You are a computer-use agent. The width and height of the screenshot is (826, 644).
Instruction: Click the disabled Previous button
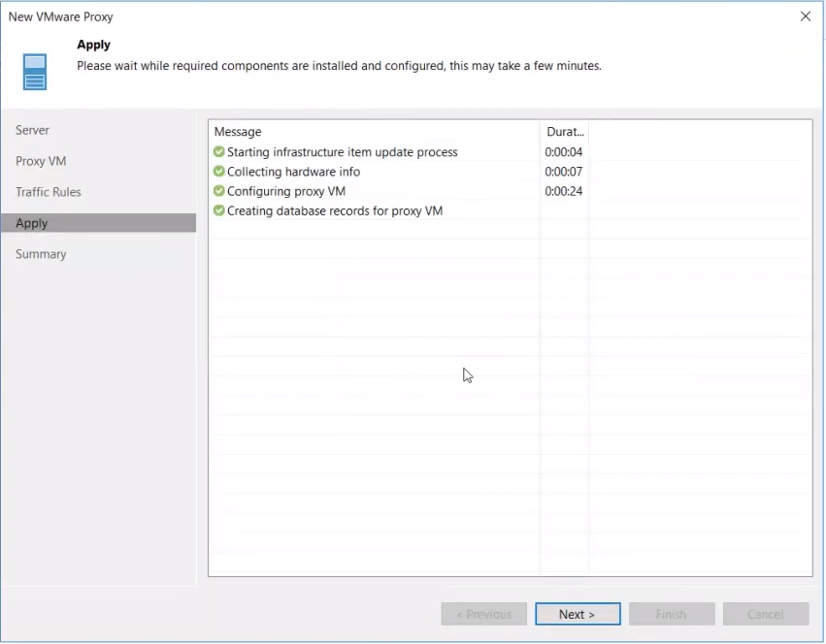(483, 614)
